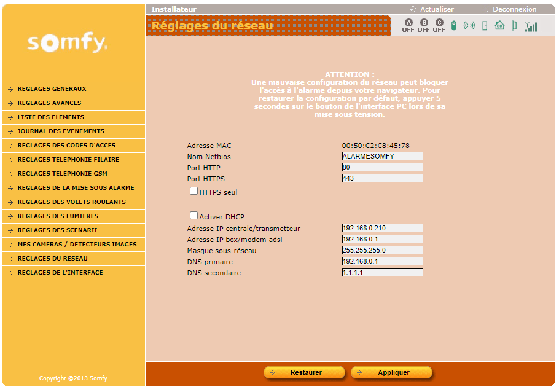Open REGLAGES TELEPHONIE FILAIRE
This screenshot has width=559, height=392.
click(74, 159)
